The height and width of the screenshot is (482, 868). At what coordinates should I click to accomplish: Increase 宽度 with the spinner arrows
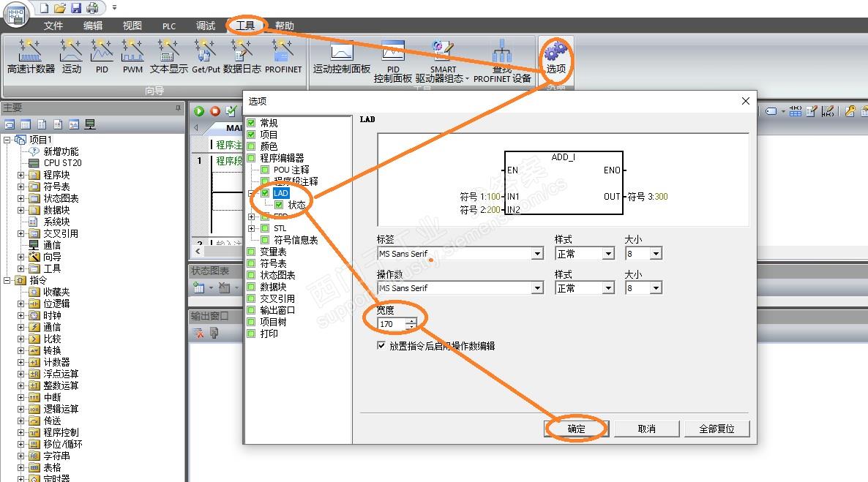(411, 321)
